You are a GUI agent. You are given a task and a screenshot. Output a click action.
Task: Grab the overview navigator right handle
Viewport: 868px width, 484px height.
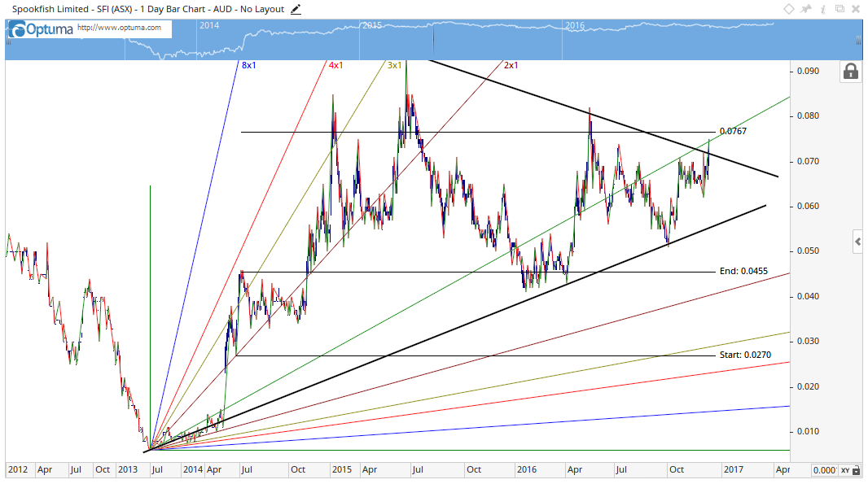860,40
